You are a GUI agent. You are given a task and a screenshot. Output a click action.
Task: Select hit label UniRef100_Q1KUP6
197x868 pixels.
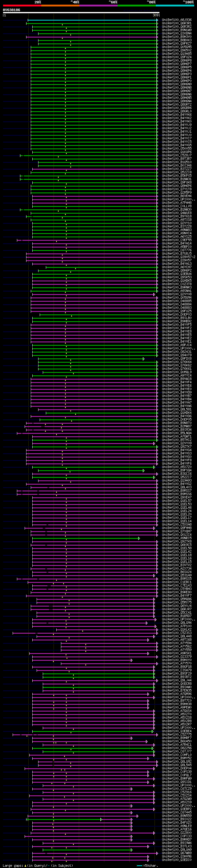point(176,152)
